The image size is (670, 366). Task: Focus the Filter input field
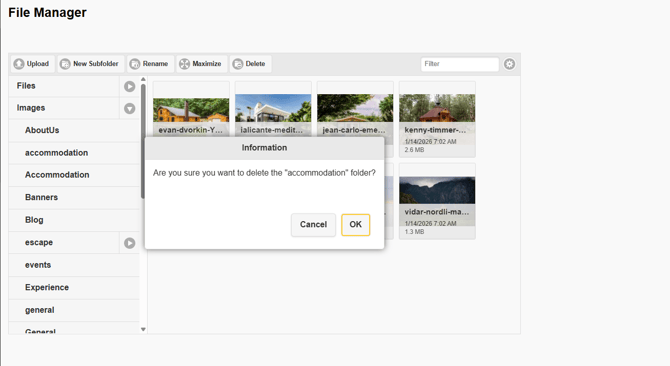pos(460,64)
